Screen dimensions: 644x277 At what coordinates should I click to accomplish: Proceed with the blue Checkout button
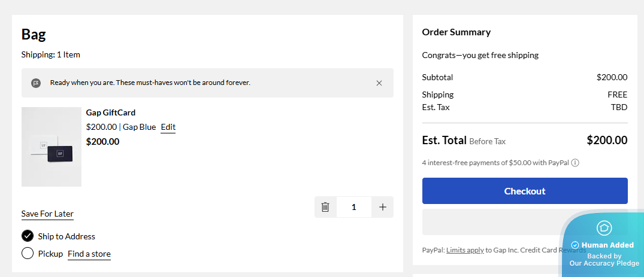pos(525,191)
